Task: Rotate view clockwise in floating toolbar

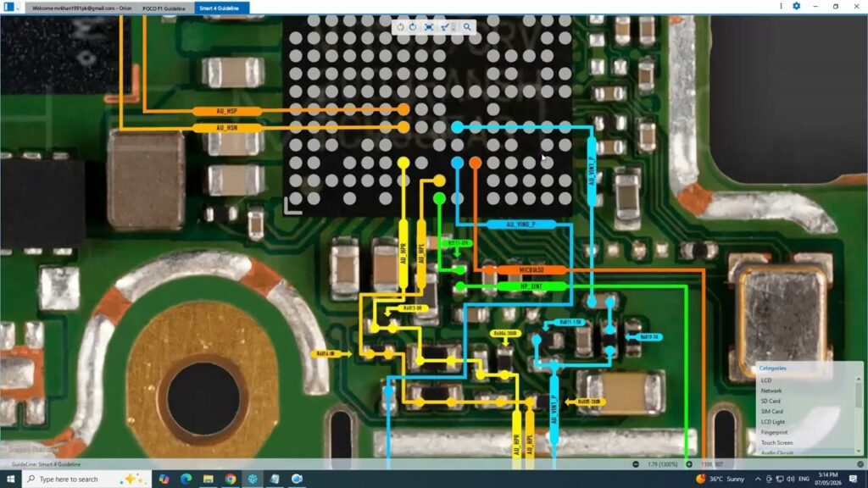Action: click(x=413, y=26)
